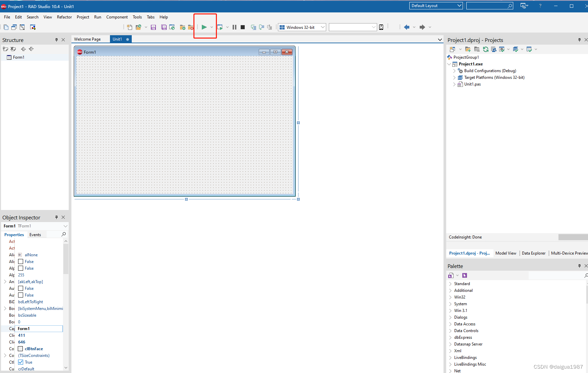
Task: Click Remove from Project folder-minus icon
Action: coord(477,49)
